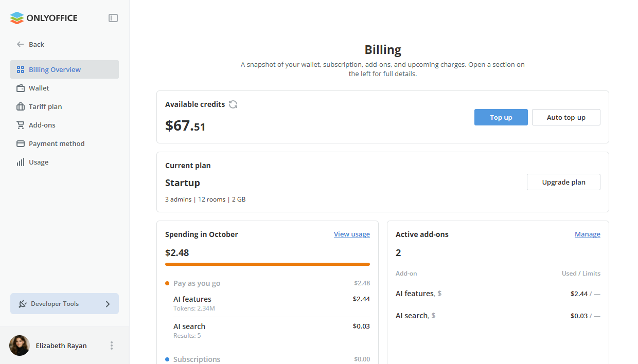Viewport: 638px width, 364px height.
Task: Click '$0.03 / —' used limit value
Action: point(586,316)
